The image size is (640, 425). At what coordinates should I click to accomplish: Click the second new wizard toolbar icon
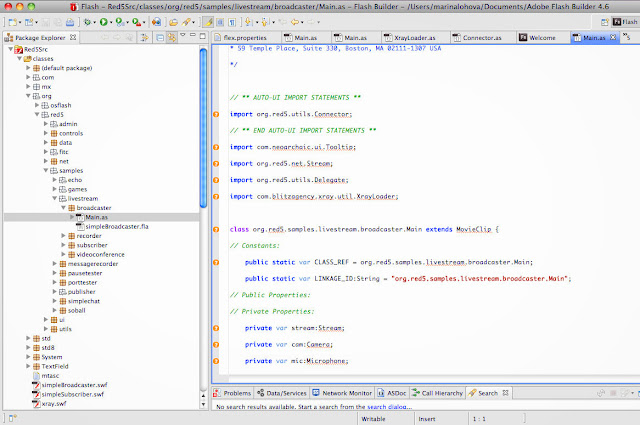(x=29, y=22)
